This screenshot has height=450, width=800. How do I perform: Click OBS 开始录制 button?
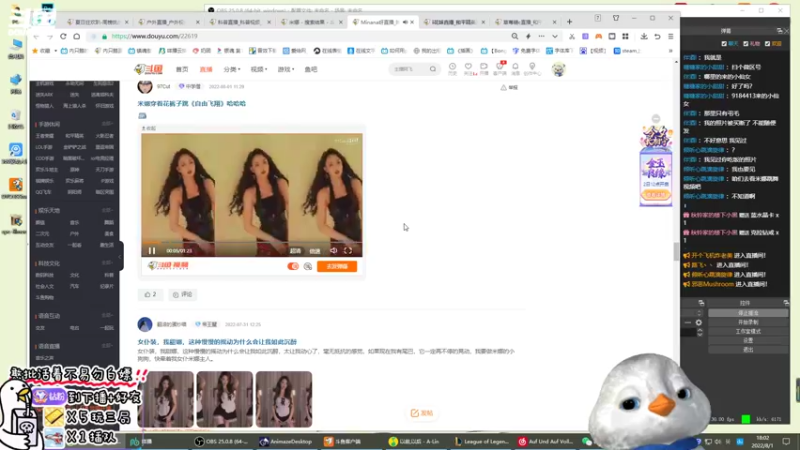(x=748, y=322)
